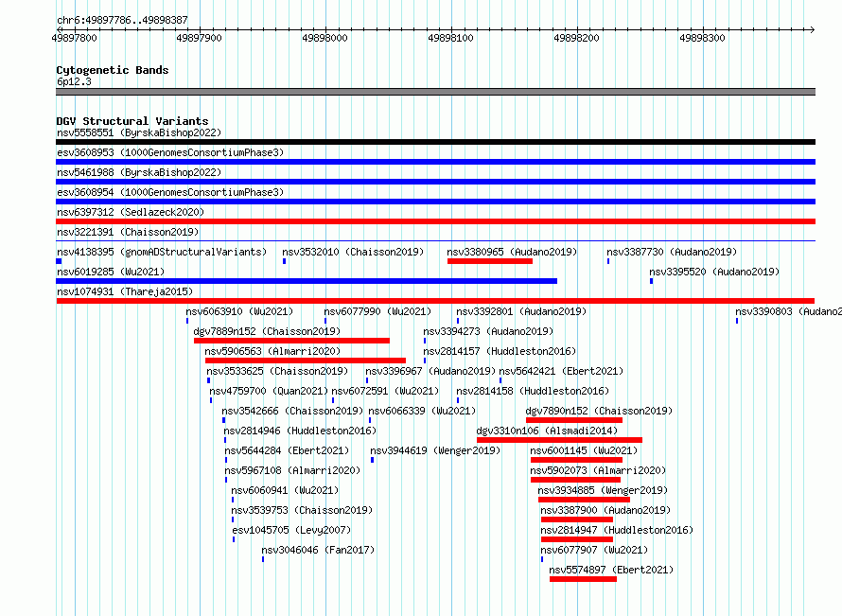
Task: Click the 6p12.3 cytogenetic band label
Action: 74,81
